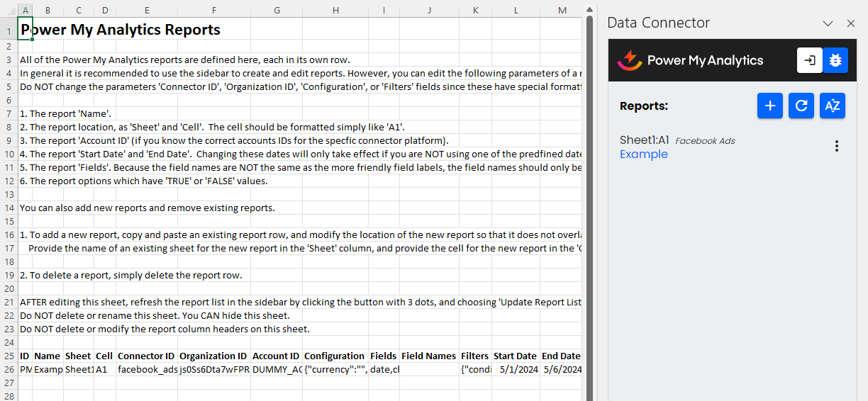The image size is (868, 401).
Task: Click the scroll up arrow above the scrollbar
Action: (589, 9)
